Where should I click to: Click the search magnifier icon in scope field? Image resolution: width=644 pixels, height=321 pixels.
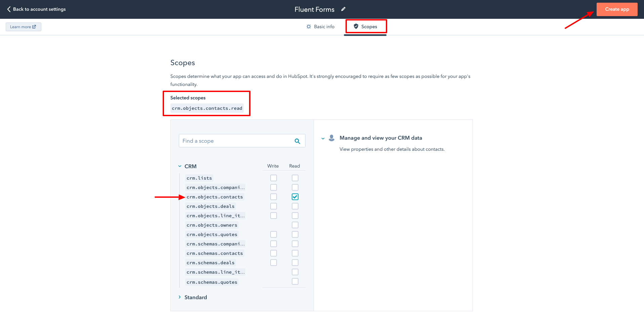297,141
